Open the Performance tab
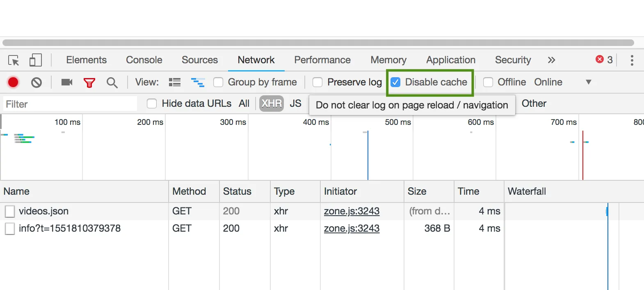 pyautogui.click(x=322, y=60)
